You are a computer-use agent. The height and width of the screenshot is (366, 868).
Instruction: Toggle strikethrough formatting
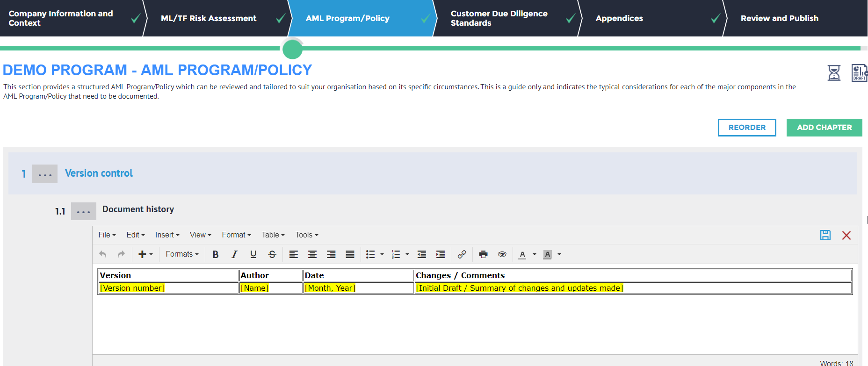coord(272,254)
